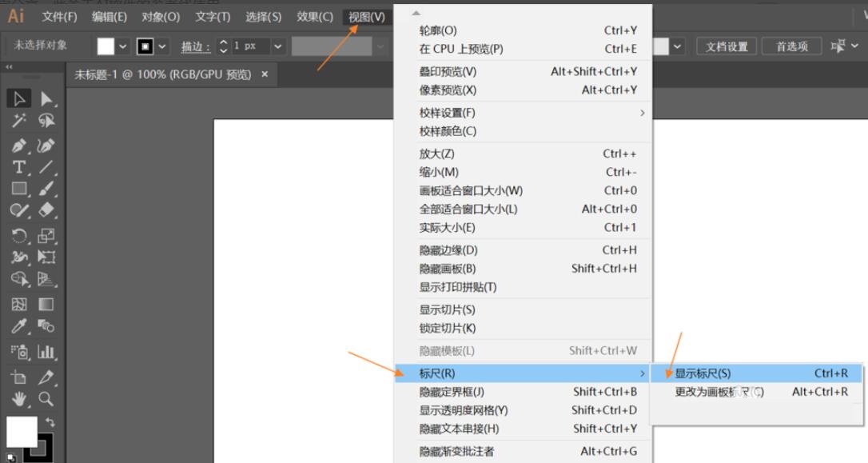Select the Perspective Grid tool

click(x=46, y=278)
